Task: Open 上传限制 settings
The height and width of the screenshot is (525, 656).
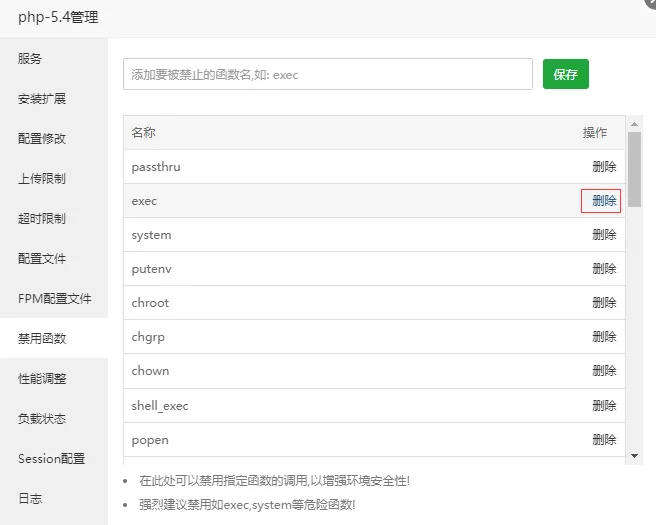Action: [42, 179]
